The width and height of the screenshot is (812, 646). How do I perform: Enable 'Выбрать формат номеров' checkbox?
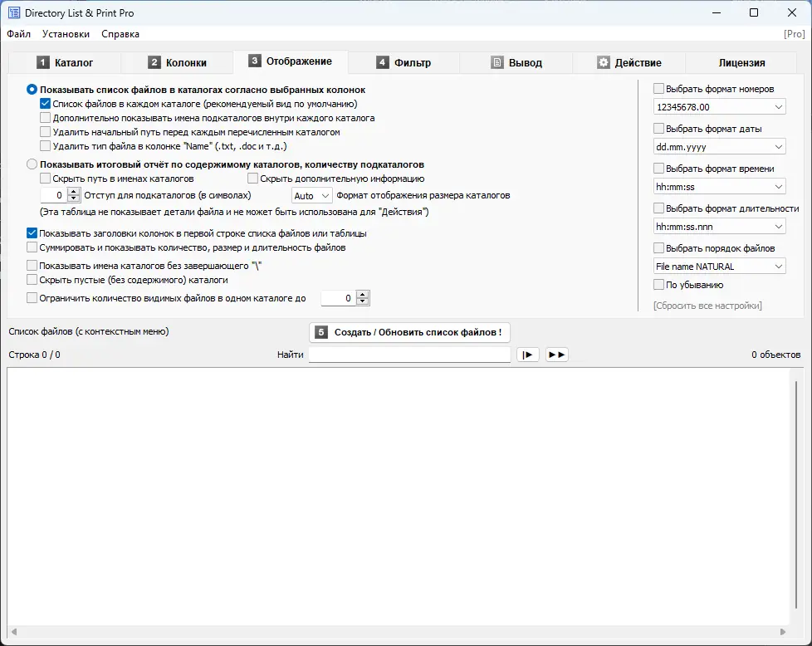658,89
